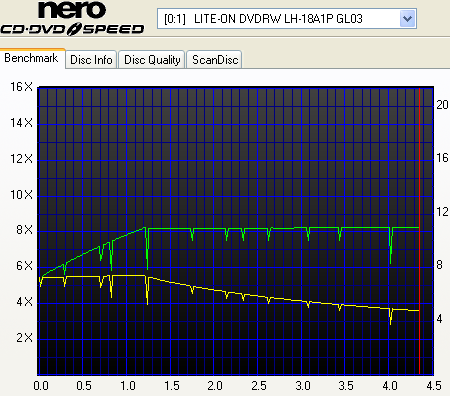Click the 16X label on speed axis
This screenshot has height=396, width=450.
click(21, 87)
